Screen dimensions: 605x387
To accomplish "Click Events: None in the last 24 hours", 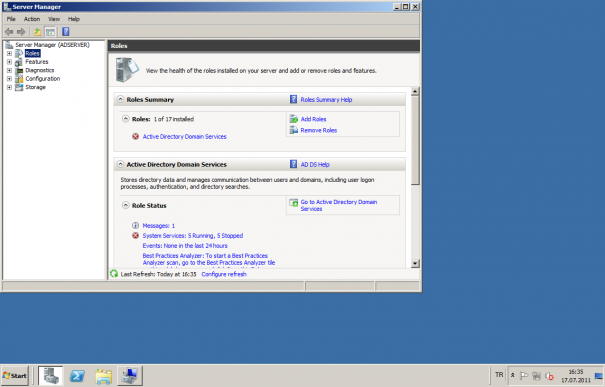I will coord(185,246).
